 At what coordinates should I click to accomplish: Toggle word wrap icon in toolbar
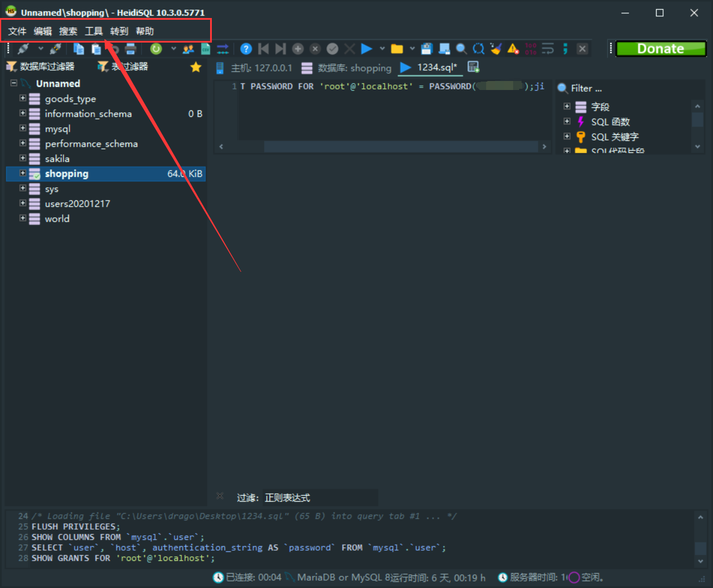[548, 49]
